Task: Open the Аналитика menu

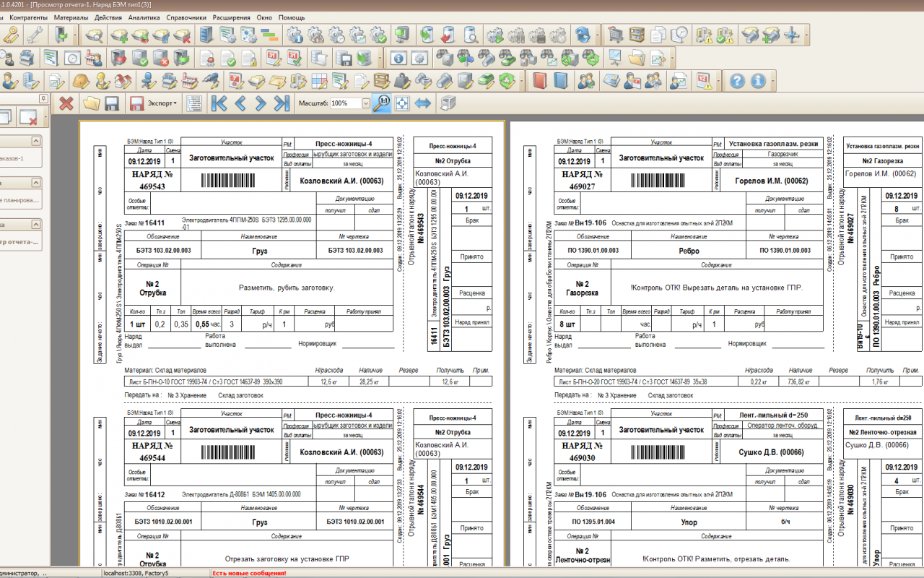Action: pos(144,17)
